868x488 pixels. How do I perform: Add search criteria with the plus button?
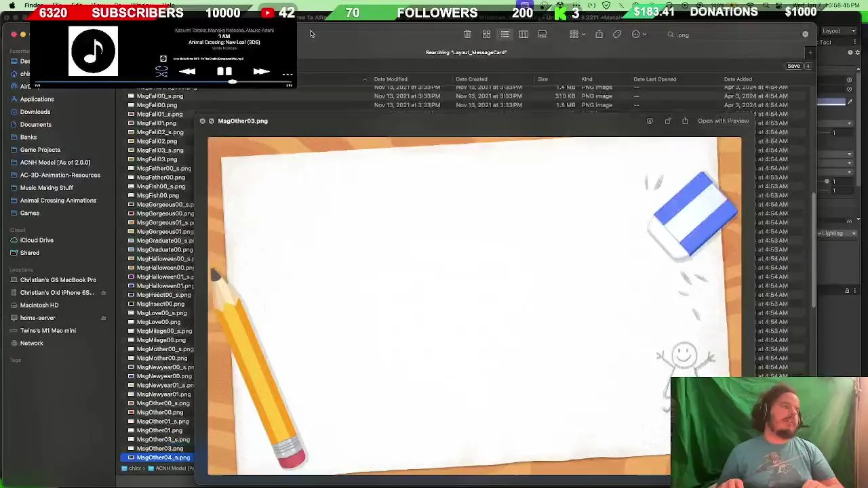point(808,66)
